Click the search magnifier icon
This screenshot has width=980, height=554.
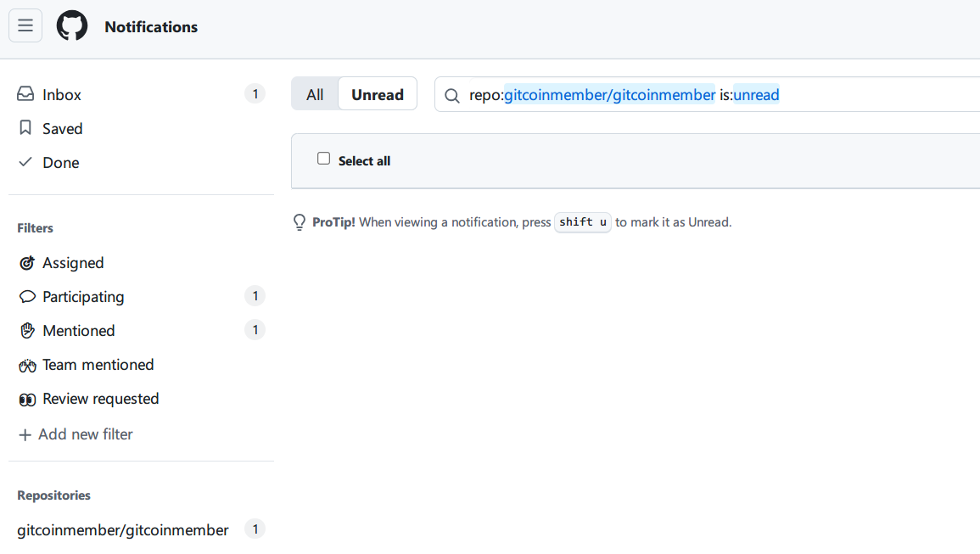pos(452,95)
